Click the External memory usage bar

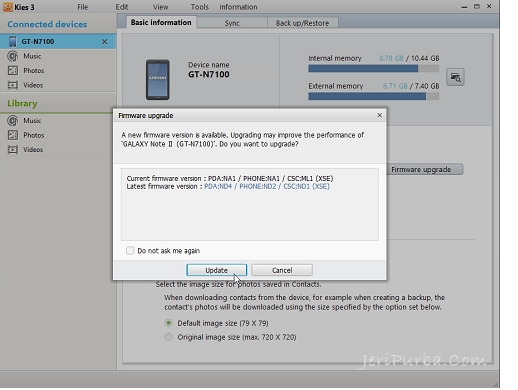pyautogui.click(x=374, y=96)
